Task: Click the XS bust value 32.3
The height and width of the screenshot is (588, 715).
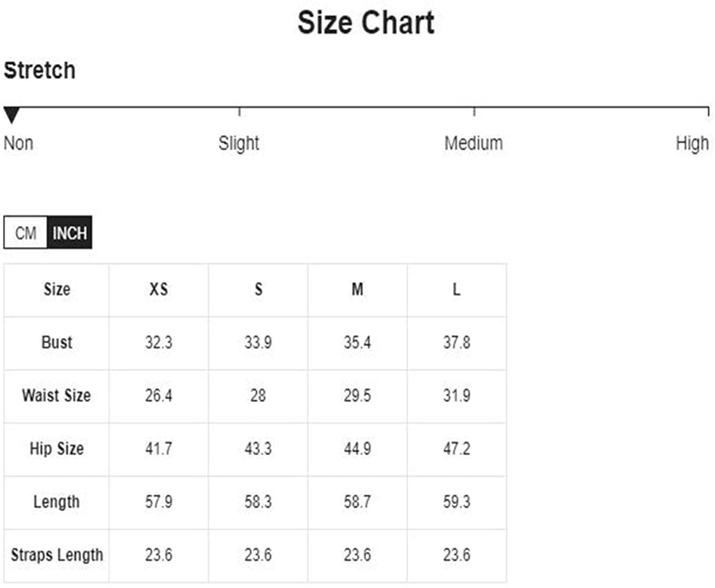Action: coord(159,342)
